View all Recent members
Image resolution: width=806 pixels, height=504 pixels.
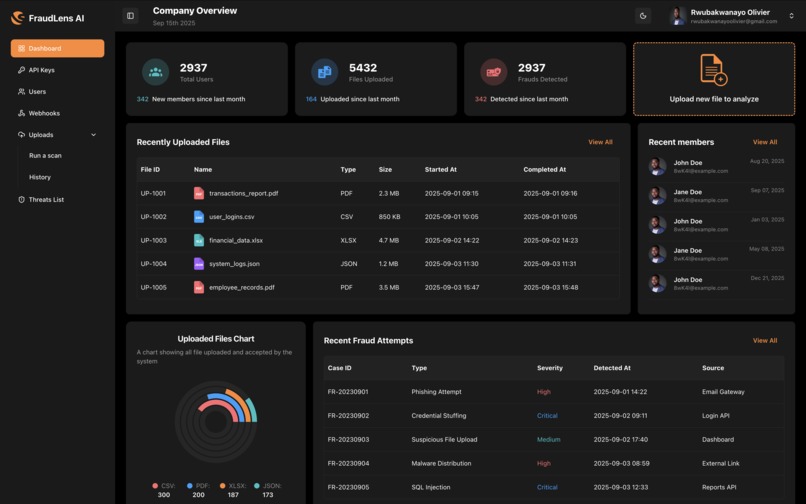765,142
